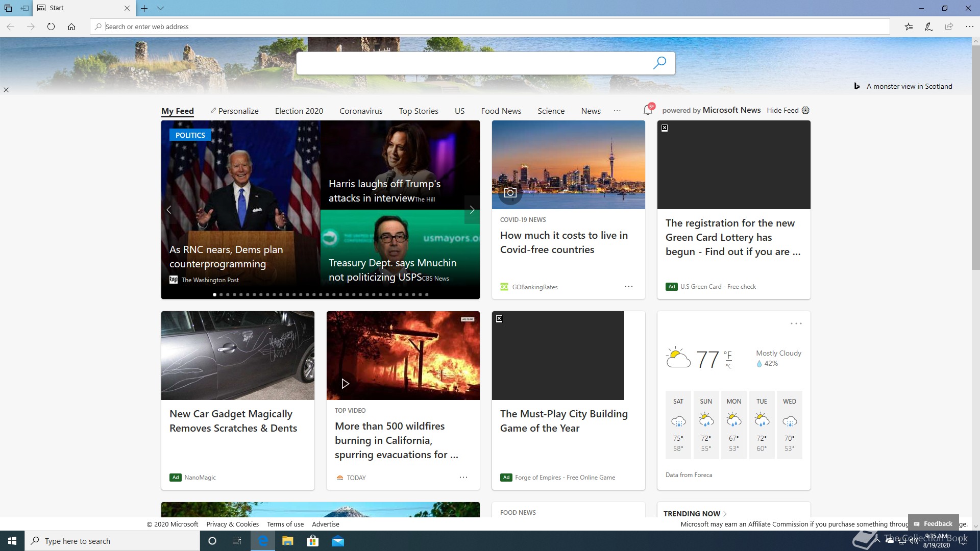Click the Bing search magnifier icon
The image size is (980, 551).
click(659, 63)
